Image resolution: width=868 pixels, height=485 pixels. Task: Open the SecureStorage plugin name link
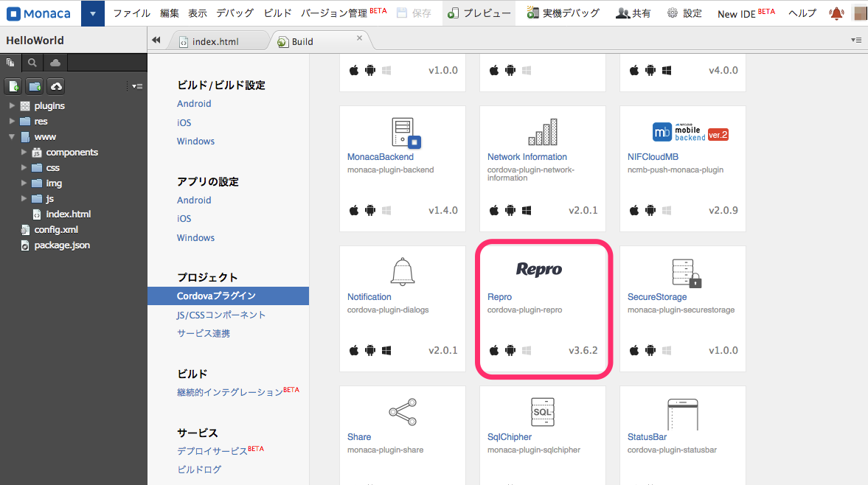pos(657,297)
